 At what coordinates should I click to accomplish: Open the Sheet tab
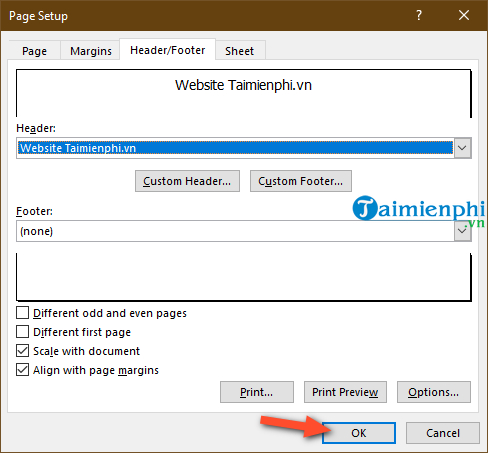[240, 51]
